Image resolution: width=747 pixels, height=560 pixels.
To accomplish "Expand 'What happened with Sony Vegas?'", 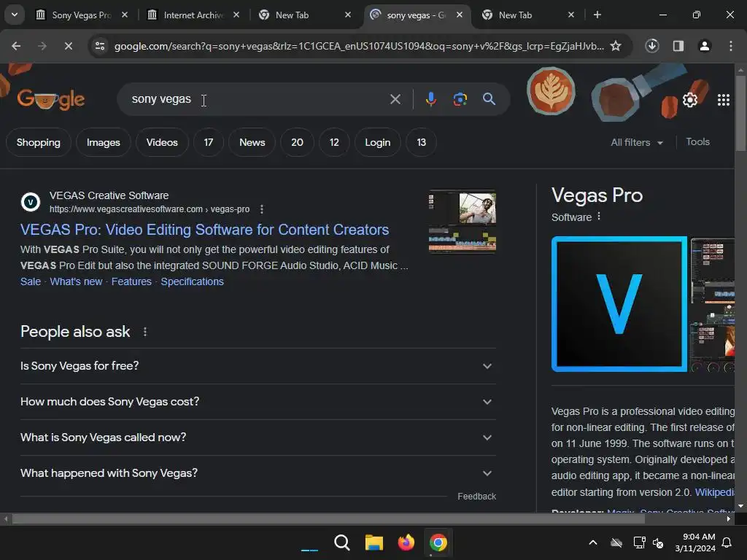I will click(x=258, y=472).
